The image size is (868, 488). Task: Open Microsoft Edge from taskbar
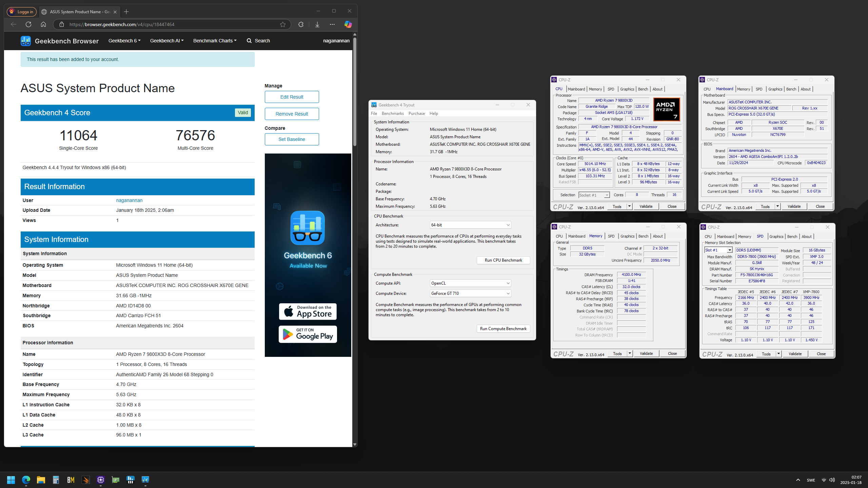tap(26, 480)
